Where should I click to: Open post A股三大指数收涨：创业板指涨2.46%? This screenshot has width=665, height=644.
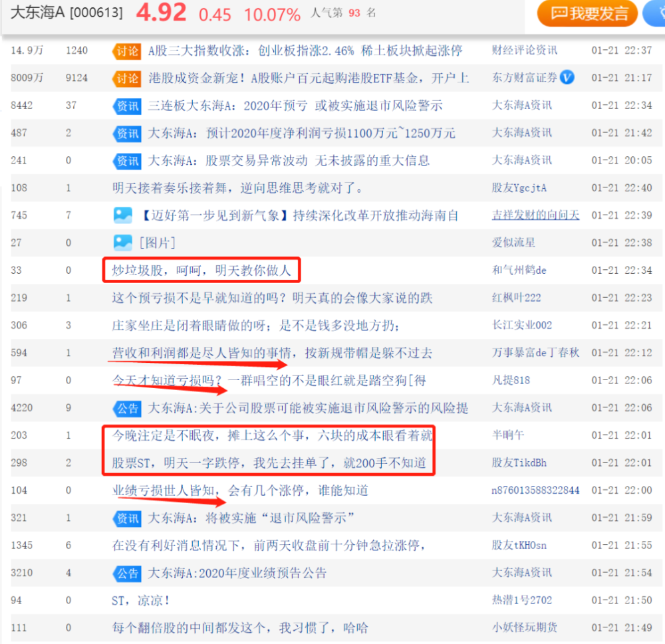pos(305,51)
